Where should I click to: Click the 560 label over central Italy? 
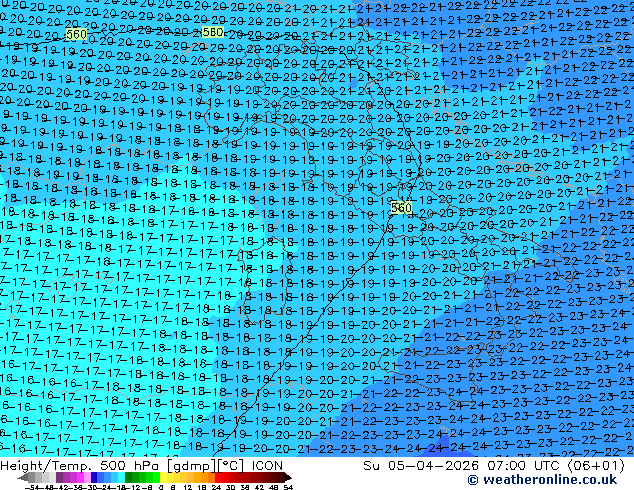(401, 208)
